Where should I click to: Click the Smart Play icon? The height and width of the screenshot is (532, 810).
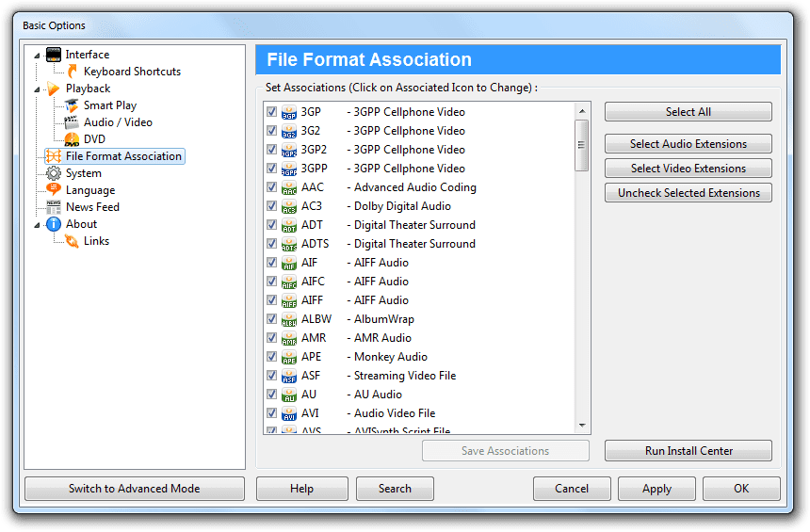click(72, 105)
